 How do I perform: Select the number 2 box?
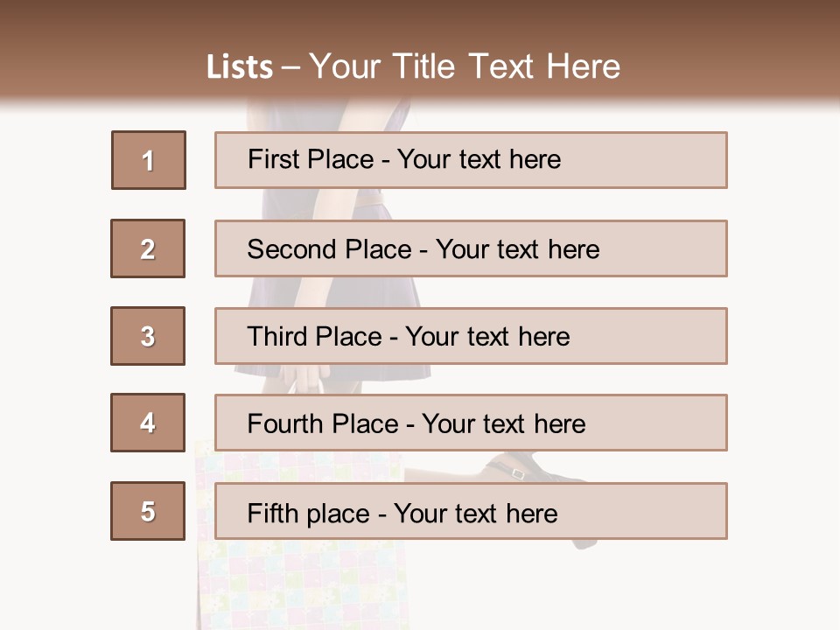148,248
